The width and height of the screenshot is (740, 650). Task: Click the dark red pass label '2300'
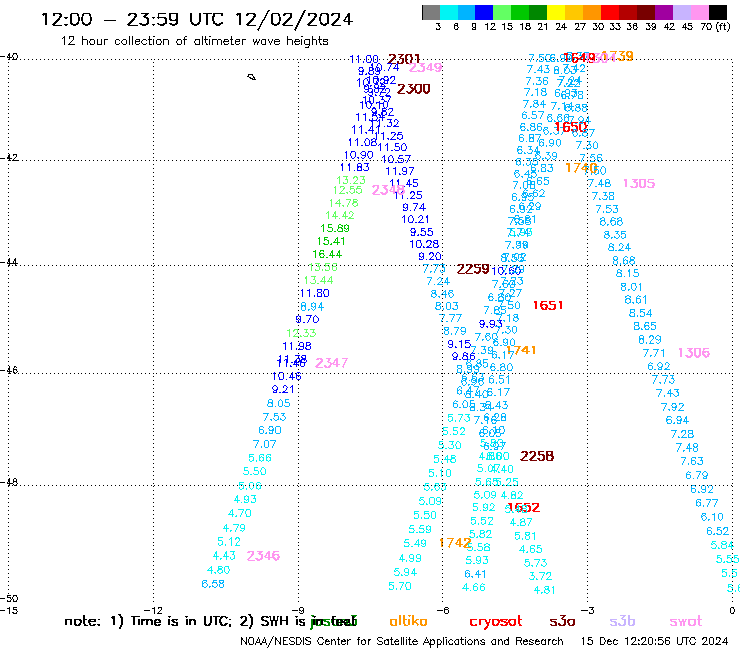[x=413, y=89]
